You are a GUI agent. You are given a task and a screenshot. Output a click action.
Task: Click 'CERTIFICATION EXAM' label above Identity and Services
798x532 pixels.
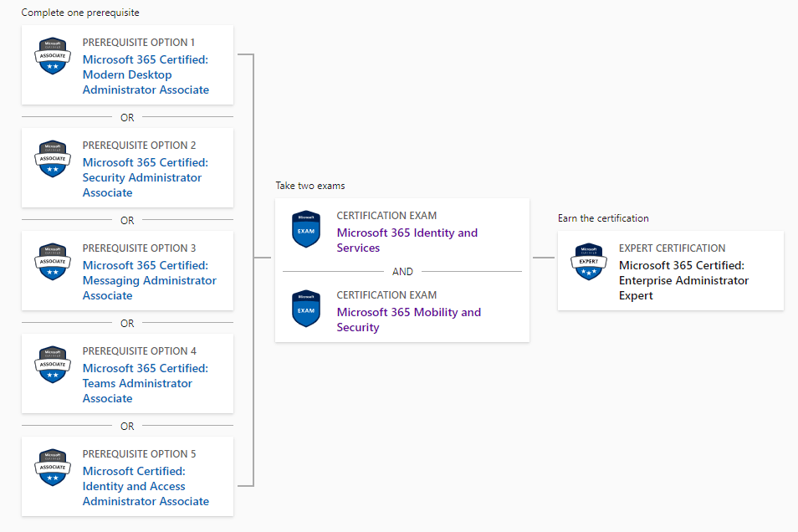(386, 215)
